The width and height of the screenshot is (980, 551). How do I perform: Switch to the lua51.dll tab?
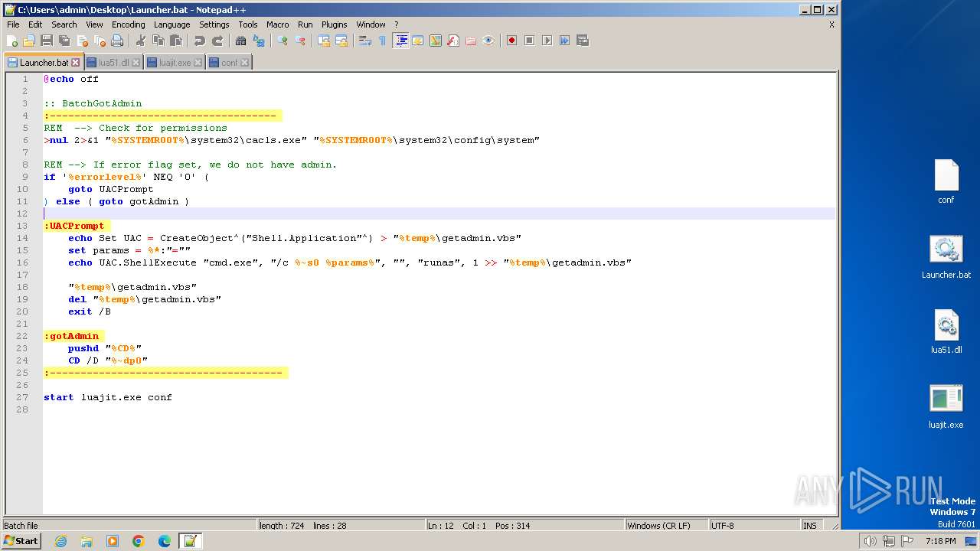pos(114,63)
